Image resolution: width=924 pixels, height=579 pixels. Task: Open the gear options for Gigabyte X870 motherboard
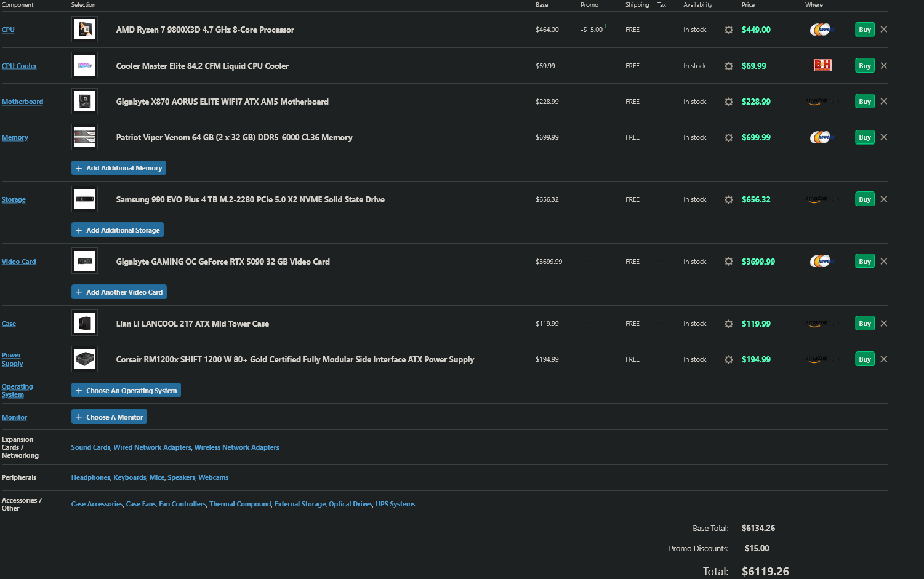click(729, 102)
